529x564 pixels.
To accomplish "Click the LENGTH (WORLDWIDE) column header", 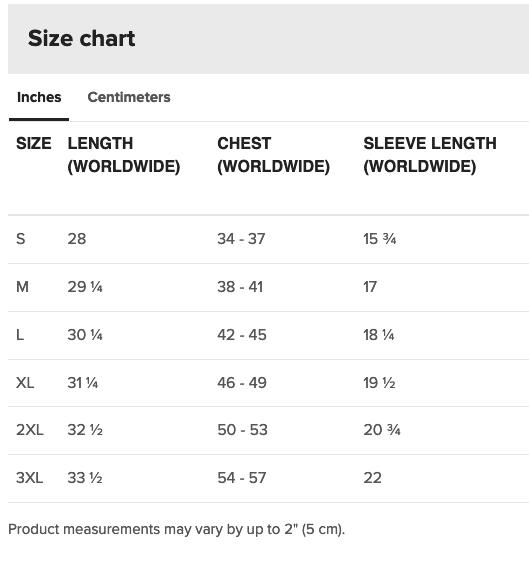I will click(124, 155).
